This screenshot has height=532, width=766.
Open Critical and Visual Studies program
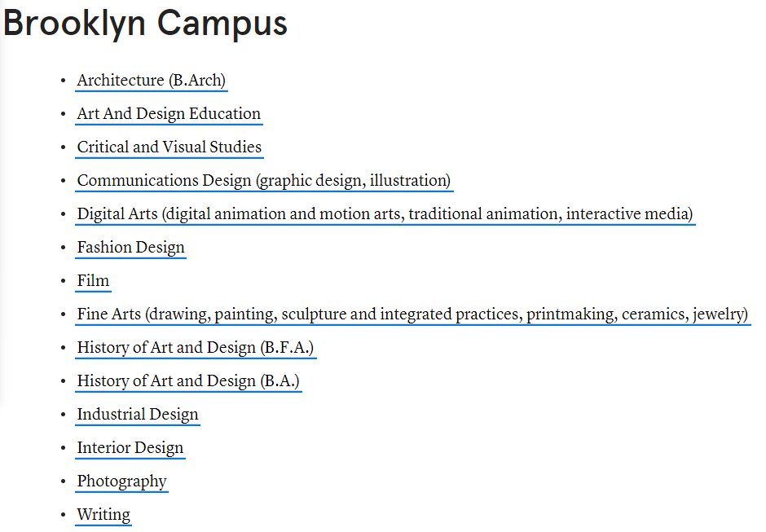click(x=169, y=147)
